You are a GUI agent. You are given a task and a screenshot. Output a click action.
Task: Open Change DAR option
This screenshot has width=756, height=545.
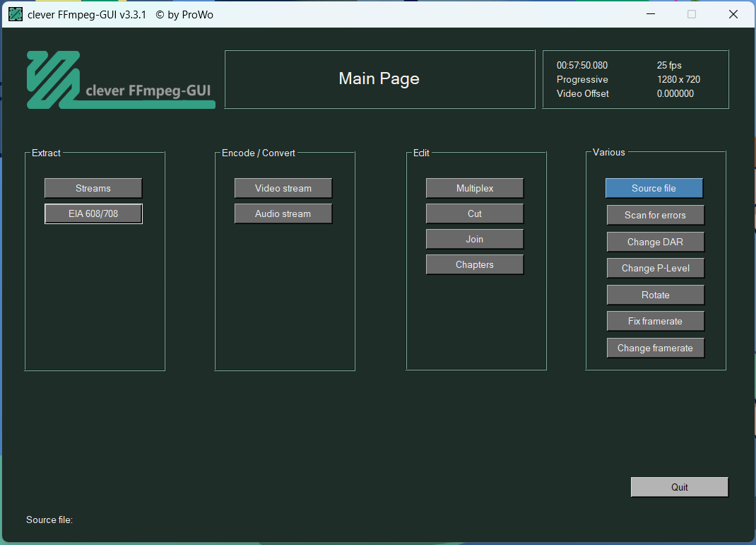click(x=655, y=242)
